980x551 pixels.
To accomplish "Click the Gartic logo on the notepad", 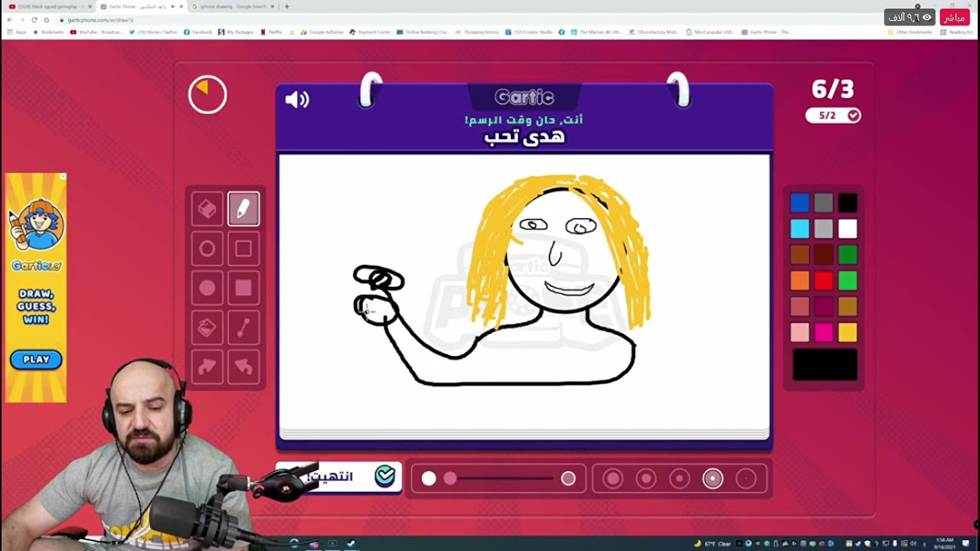I will (524, 97).
